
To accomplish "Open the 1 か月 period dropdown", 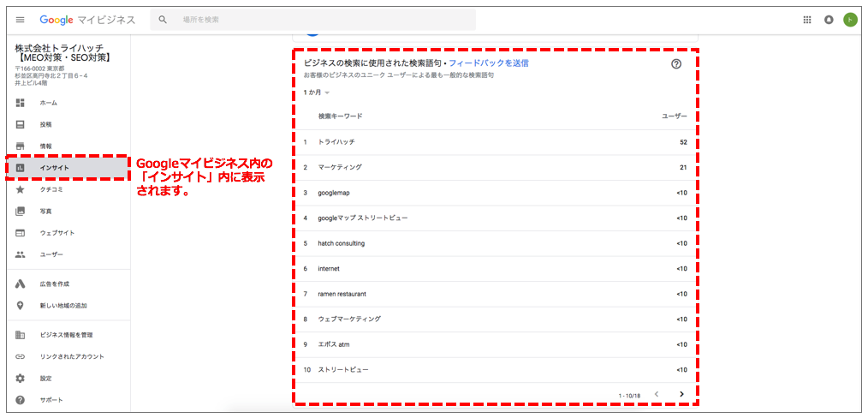I will coord(317,93).
